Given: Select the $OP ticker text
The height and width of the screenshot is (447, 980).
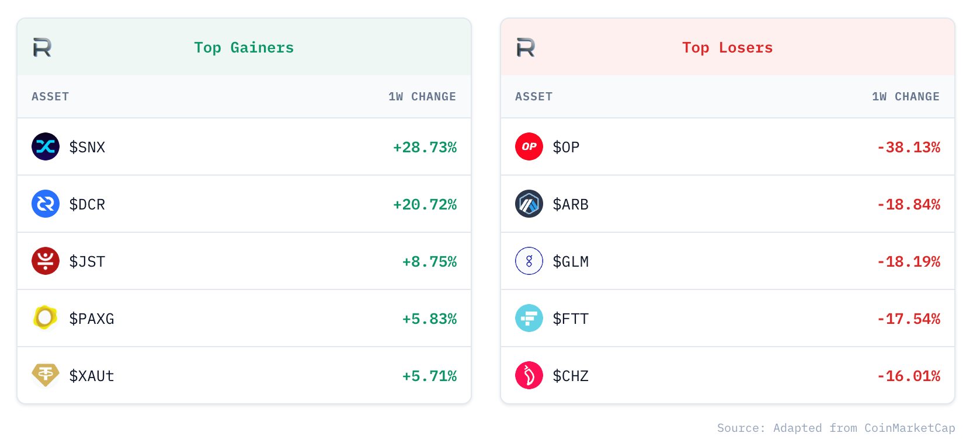Looking at the screenshot, I should 566,147.
